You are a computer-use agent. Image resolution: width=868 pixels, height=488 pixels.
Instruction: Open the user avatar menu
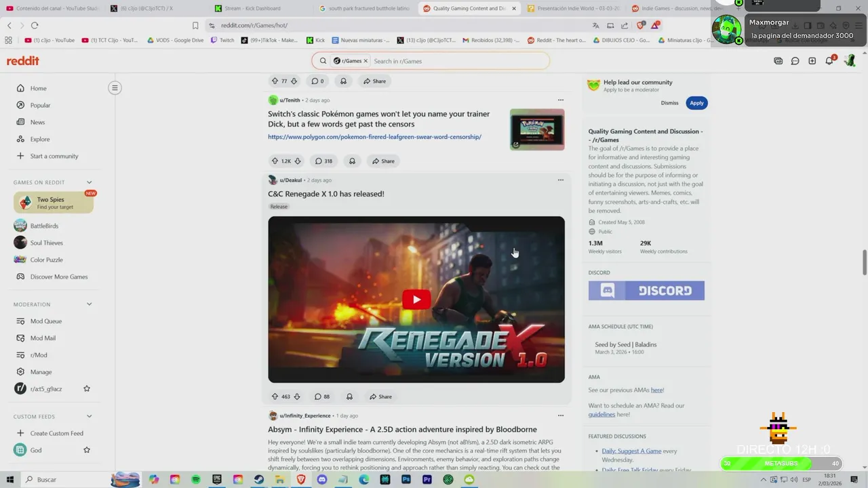click(850, 61)
